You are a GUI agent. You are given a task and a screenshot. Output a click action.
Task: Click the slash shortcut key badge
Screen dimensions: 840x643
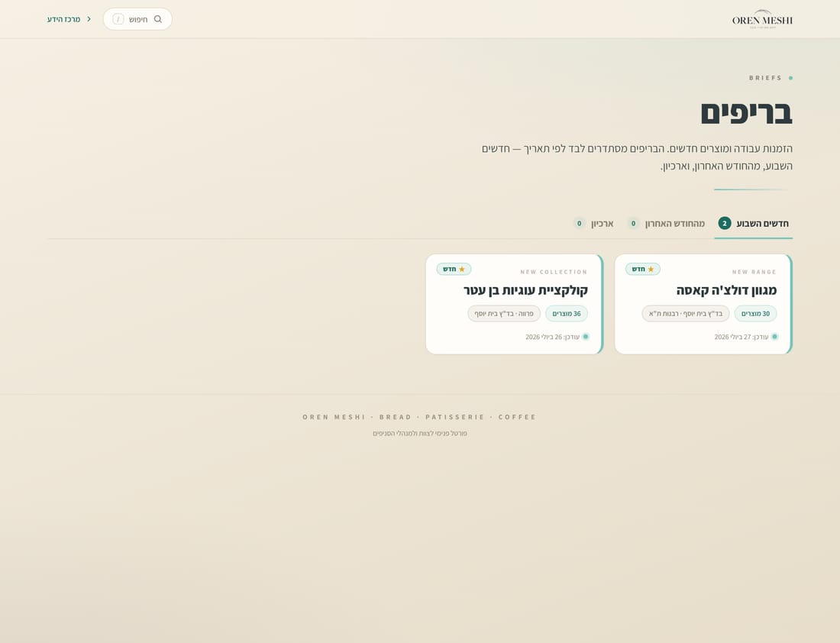click(118, 19)
